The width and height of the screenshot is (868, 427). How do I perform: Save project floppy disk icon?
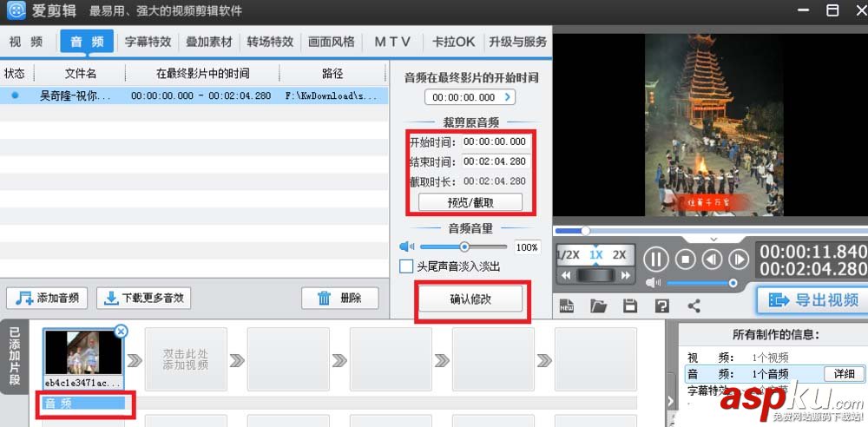tap(630, 305)
